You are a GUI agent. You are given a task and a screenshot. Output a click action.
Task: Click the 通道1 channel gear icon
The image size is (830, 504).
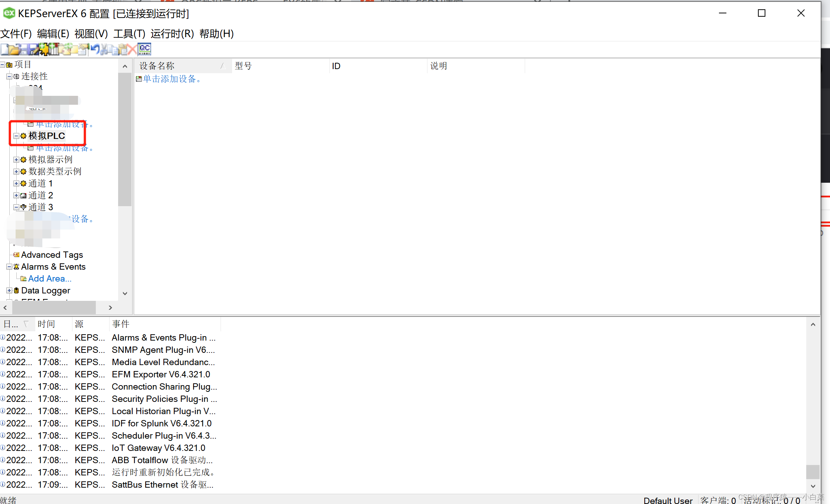click(x=23, y=183)
